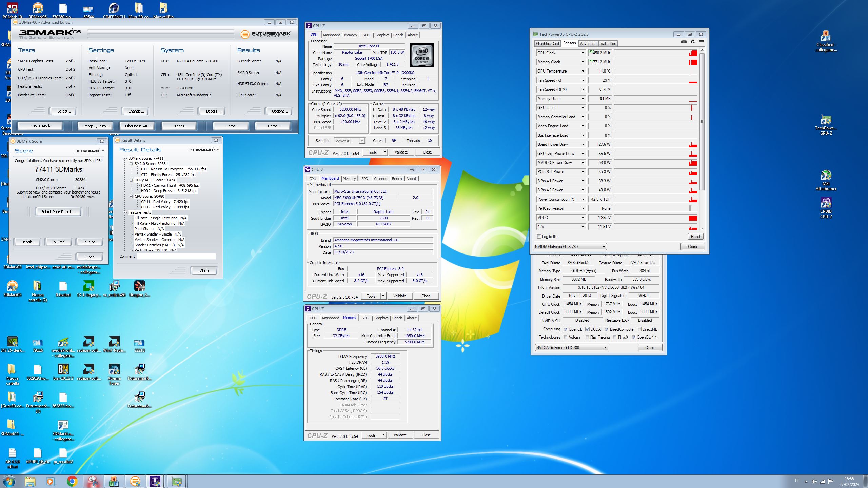Toggle DirectCompute checkbox in GPU-Z
Screen dimensions: 868x488
pos(607,329)
